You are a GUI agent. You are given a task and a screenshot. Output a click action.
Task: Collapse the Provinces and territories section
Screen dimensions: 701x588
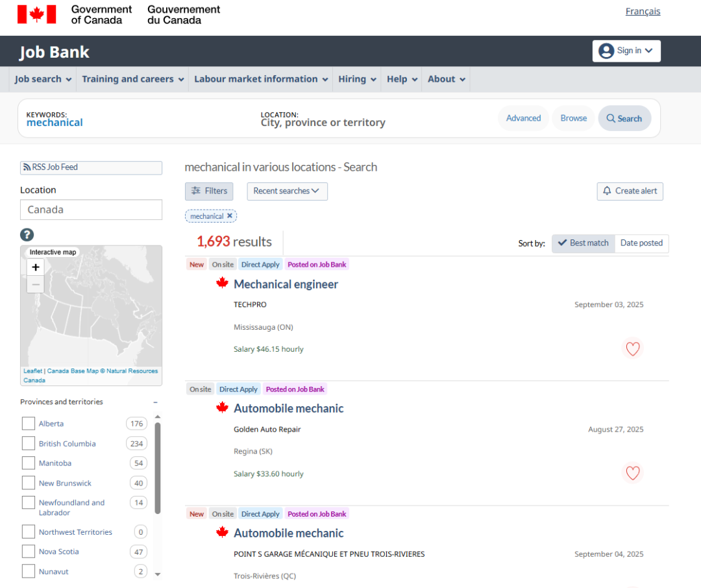[x=155, y=402]
